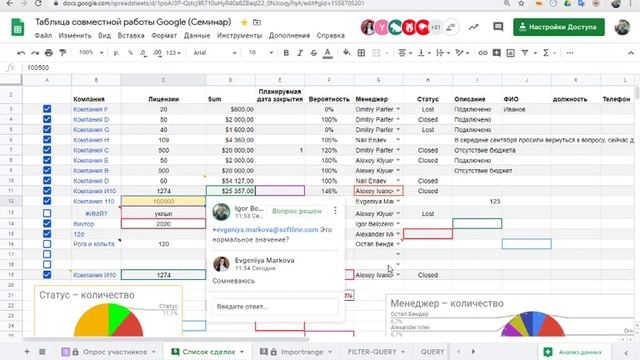Toggle the checkbox next to Компания 110
The height and width of the screenshot is (360, 640).
click(x=47, y=201)
